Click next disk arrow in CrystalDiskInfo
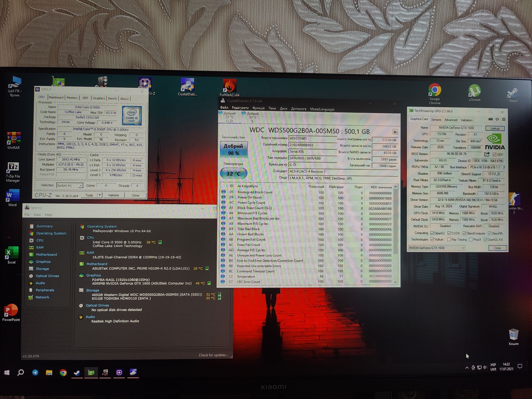532x399 pixels. pos(395,132)
